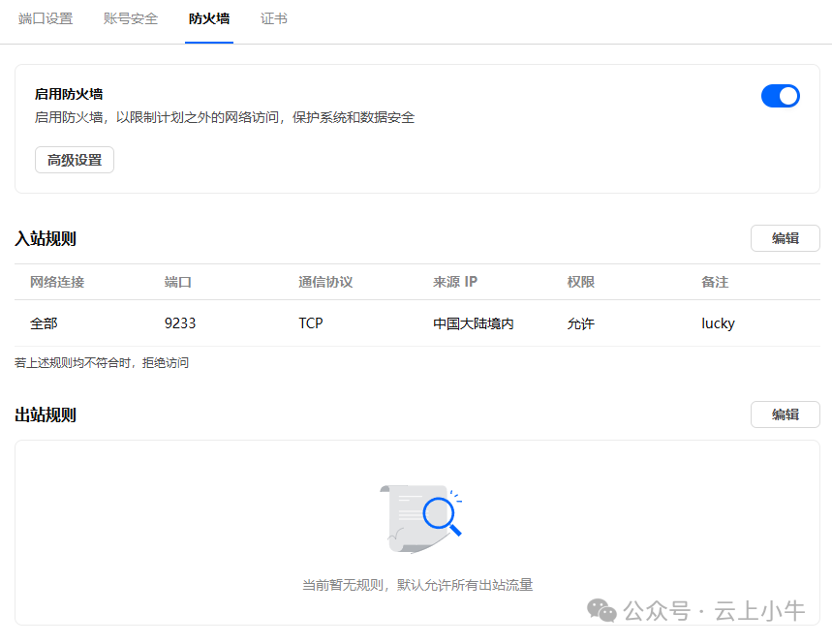Select the port 9233 cell
Screen dimensions: 832x644
click(x=180, y=323)
